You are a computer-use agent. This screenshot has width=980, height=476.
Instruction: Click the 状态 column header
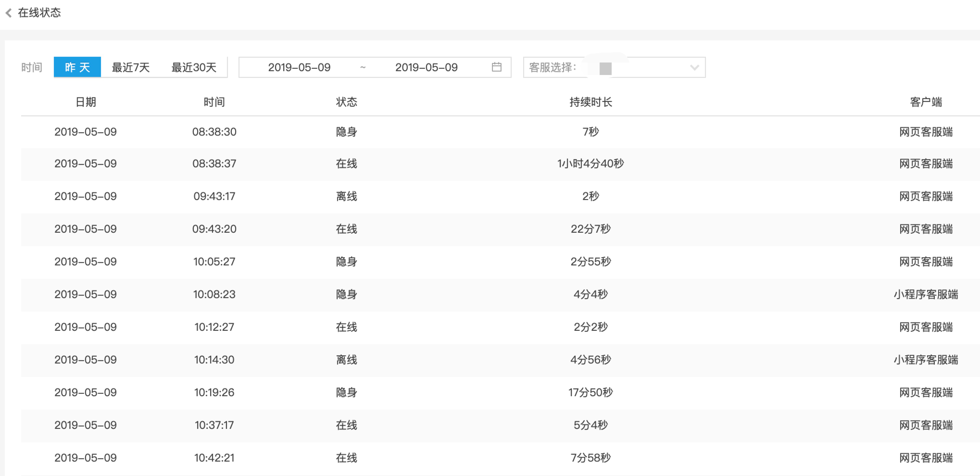click(x=346, y=101)
